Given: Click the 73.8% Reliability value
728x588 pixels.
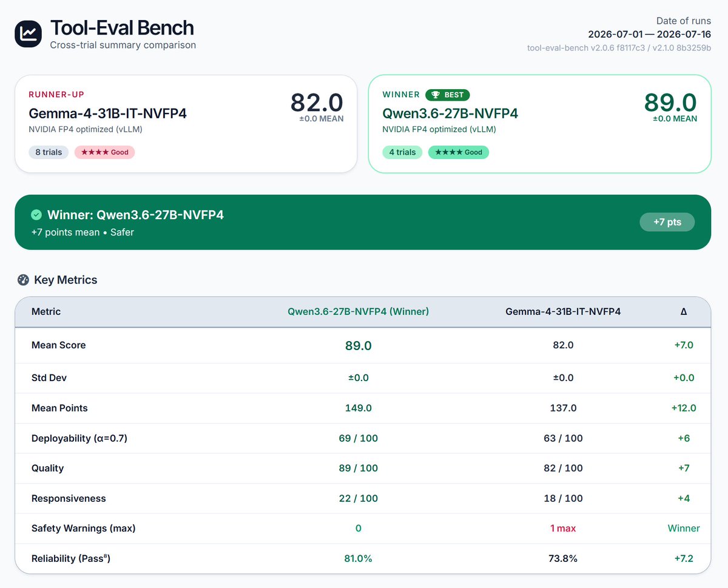Looking at the screenshot, I should (563, 558).
